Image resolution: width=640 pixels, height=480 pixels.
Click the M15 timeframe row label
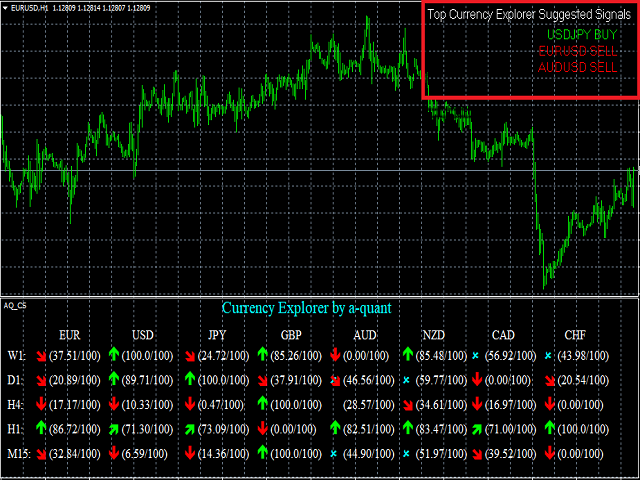click(19, 454)
